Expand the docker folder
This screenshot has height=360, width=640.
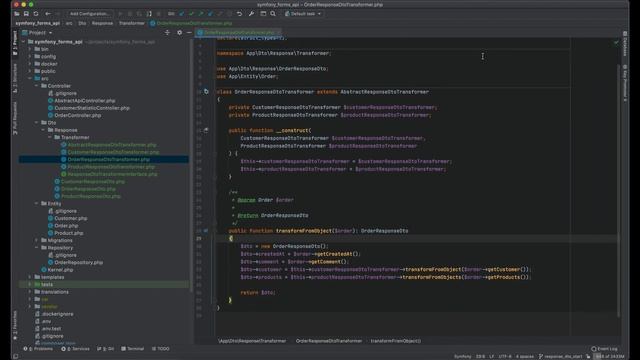click(x=30, y=64)
